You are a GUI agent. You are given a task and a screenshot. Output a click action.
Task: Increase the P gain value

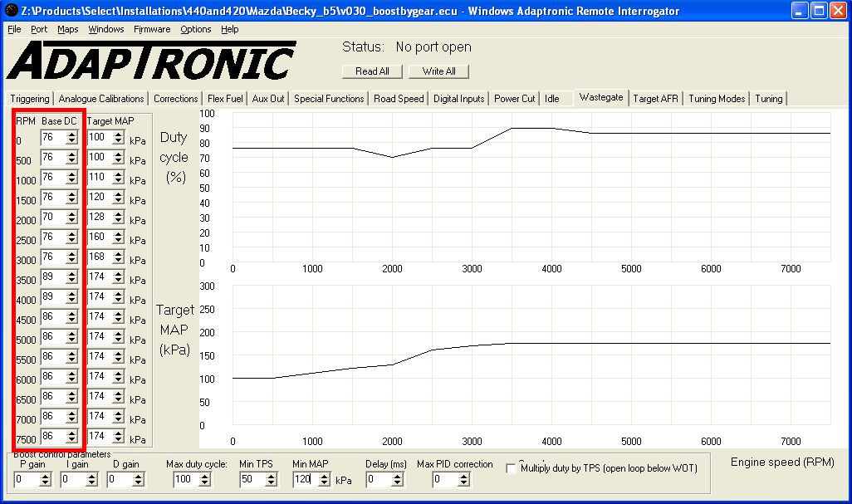click(46, 476)
